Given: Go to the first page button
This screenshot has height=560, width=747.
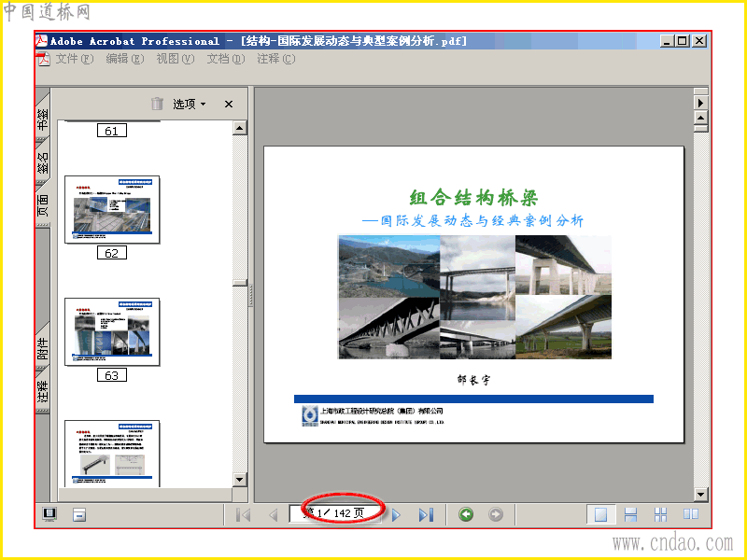Looking at the screenshot, I should 243,515.
